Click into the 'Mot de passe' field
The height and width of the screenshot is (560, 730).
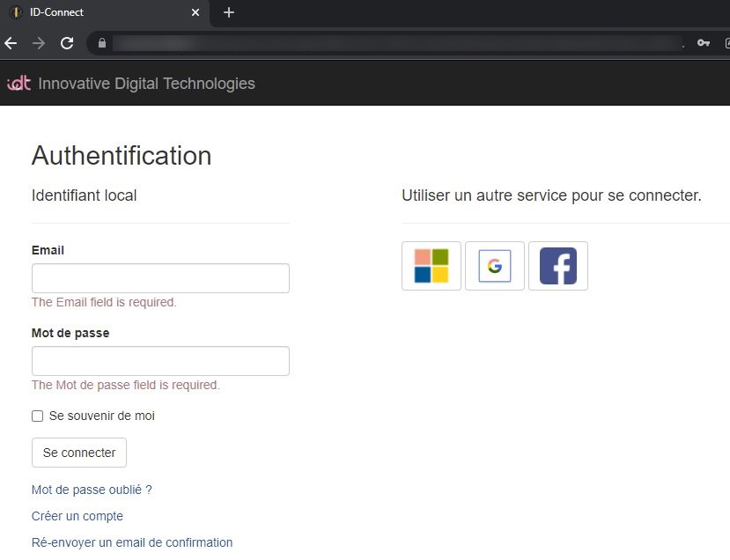160,361
